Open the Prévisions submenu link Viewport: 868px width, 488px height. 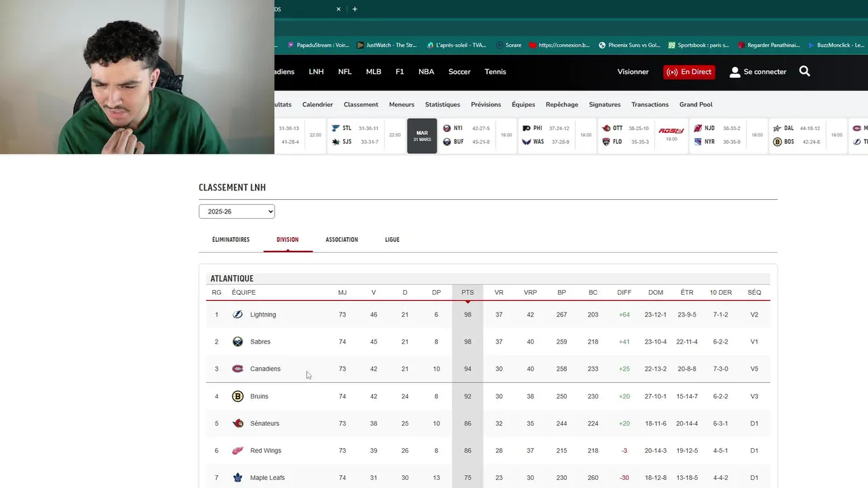(486, 104)
